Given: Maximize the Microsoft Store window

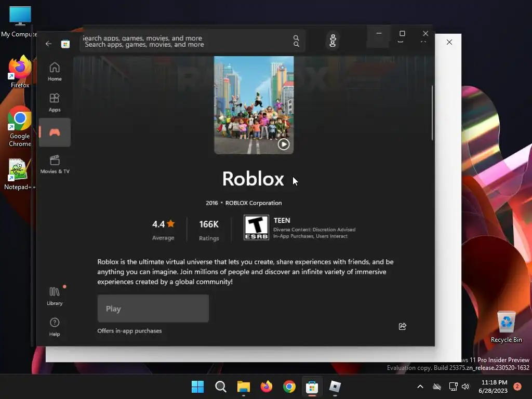Looking at the screenshot, I should pyautogui.click(x=402, y=33).
